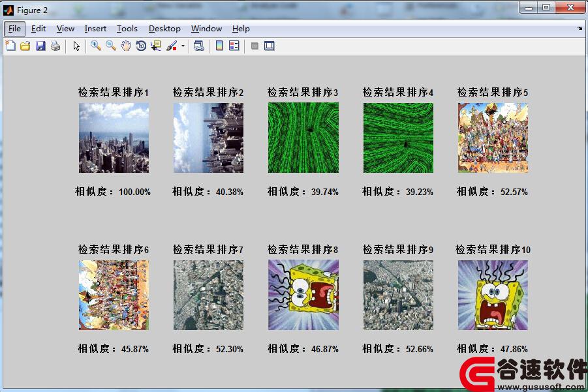
Task: Click the Link Plot toolbar icon
Action: [x=199, y=46]
